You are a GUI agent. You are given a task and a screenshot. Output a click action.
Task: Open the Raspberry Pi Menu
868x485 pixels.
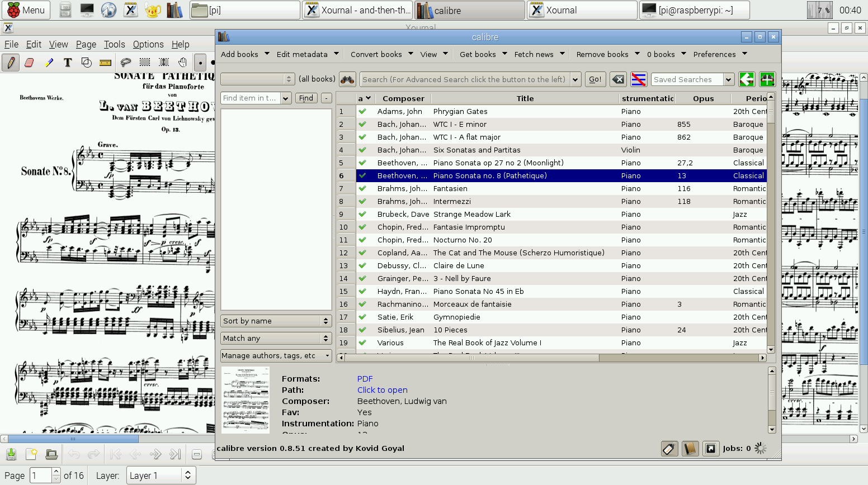26,10
